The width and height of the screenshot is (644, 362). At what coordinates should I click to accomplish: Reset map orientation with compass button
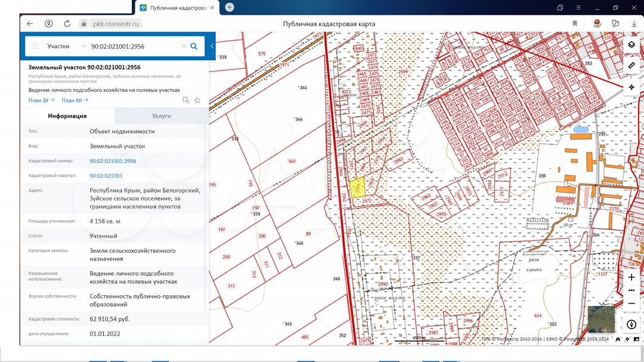tap(631, 324)
